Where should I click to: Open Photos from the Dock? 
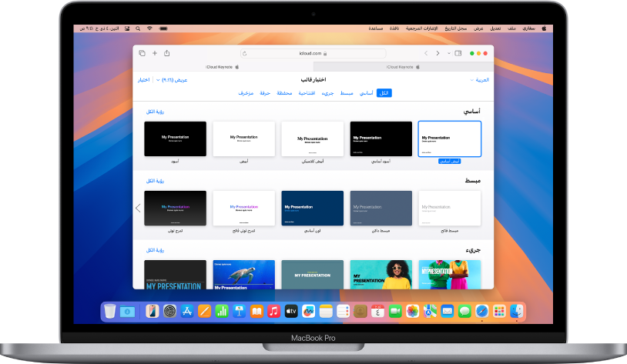(x=412, y=311)
